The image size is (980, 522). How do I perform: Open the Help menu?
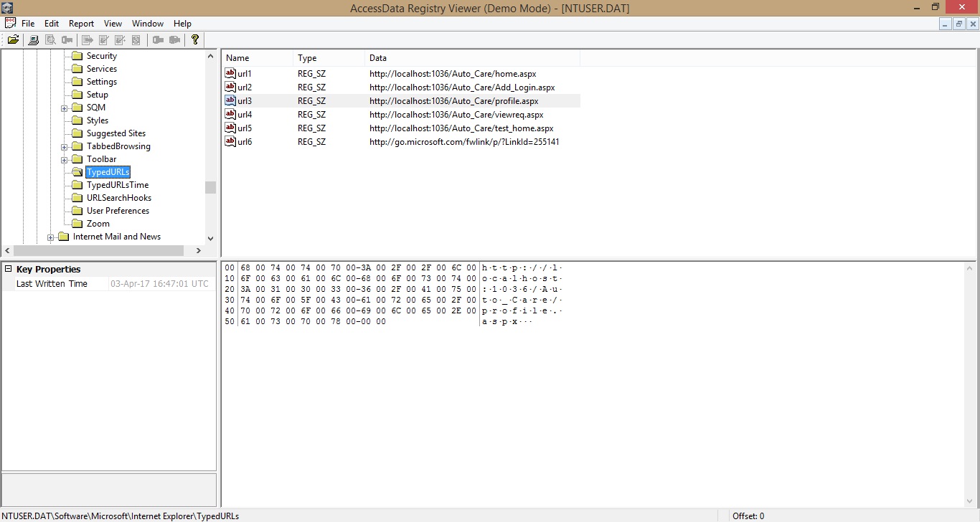pyautogui.click(x=182, y=23)
